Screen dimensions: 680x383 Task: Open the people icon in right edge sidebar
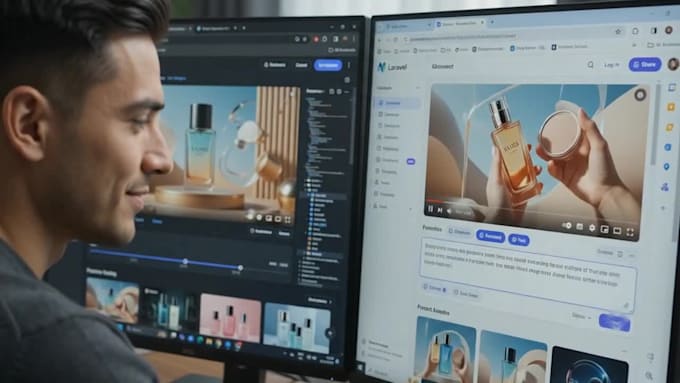click(x=664, y=187)
